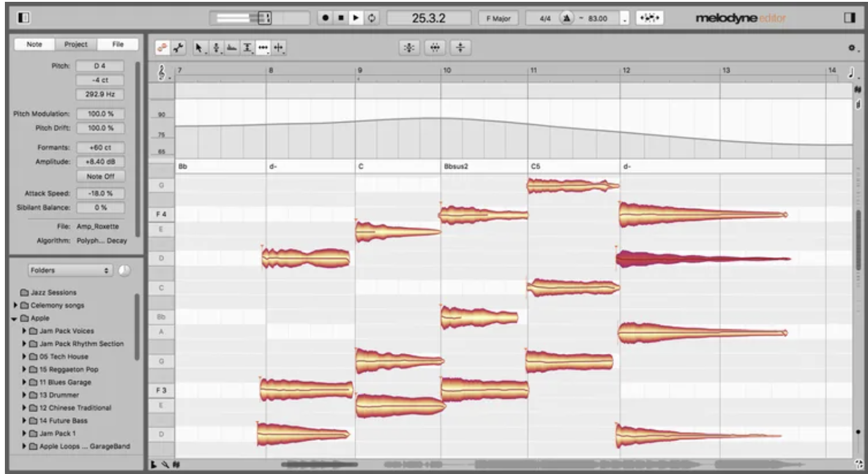The height and width of the screenshot is (474, 868).
Task: Toggle the right panel visibility
Action: [x=850, y=18]
